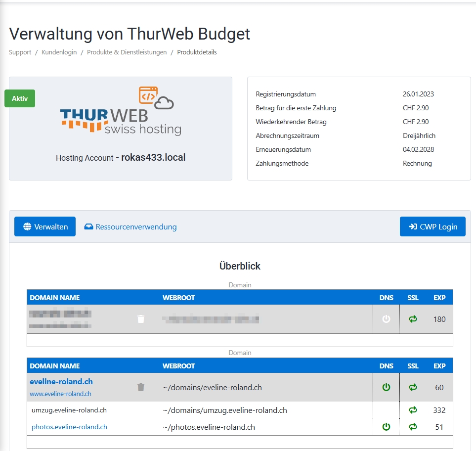Click the Verwalten button

coord(45,226)
